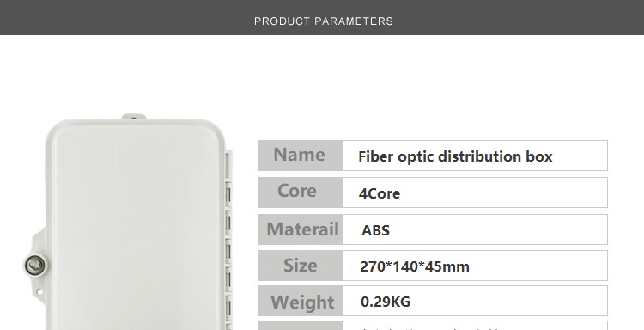Click the Materail label cell
The width and height of the screenshot is (644, 330).
pos(301,229)
